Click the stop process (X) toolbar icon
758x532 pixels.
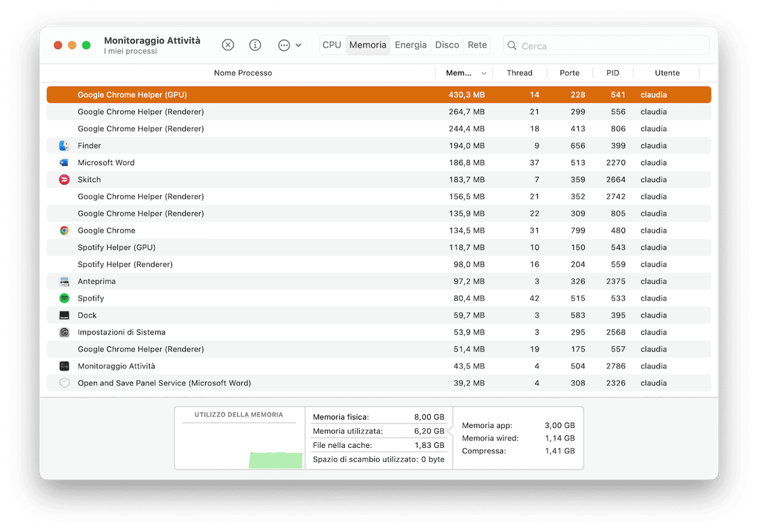tap(228, 45)
